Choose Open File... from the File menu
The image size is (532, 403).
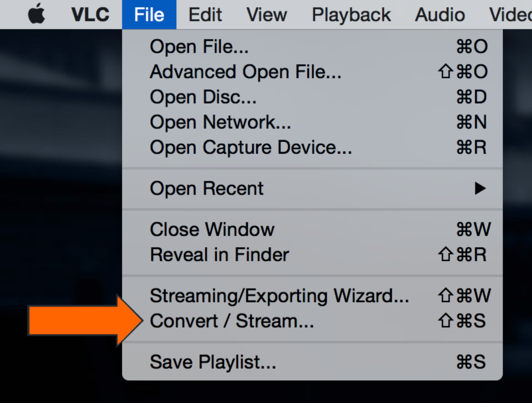click(199, 46)
